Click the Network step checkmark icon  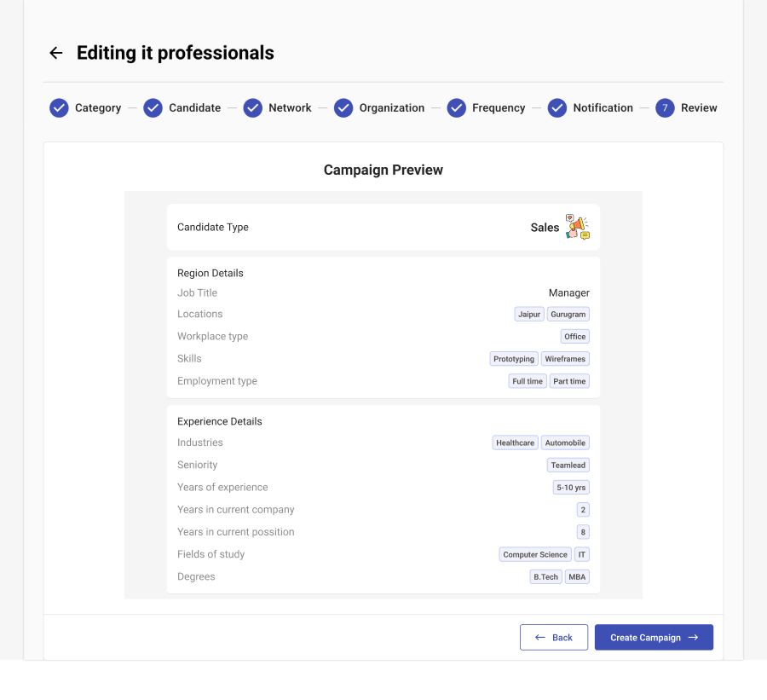click(252, 108)
